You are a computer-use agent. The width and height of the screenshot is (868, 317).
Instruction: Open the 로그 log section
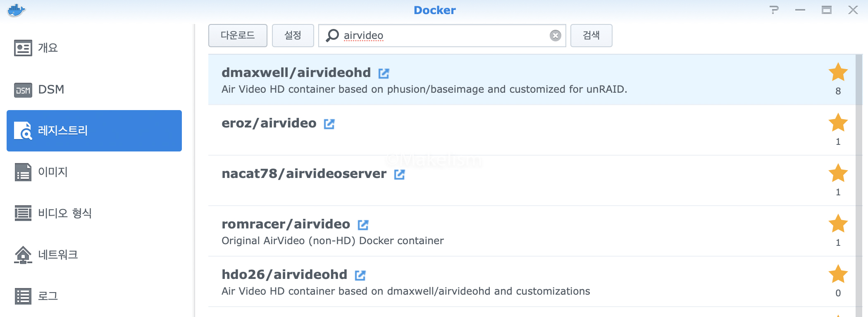point(94,296)
